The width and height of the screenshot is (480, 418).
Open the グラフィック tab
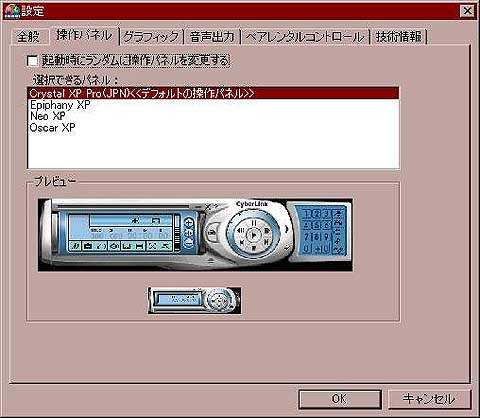coord(151,36)
